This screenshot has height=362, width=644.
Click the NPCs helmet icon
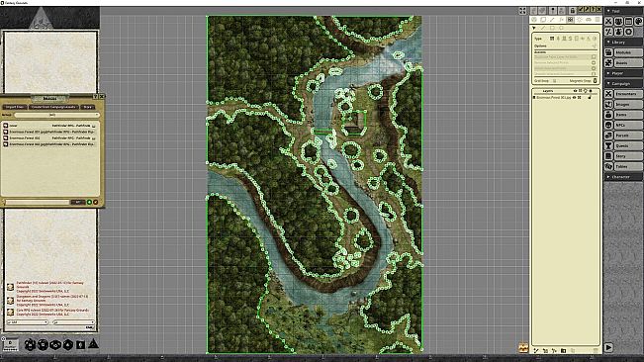pyautogui.click(x=608, y=125)
